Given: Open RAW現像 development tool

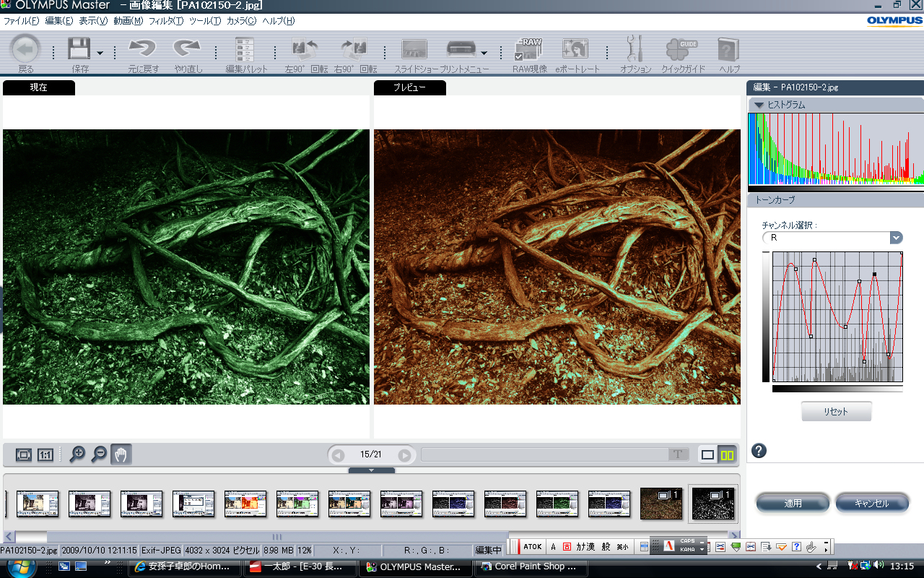Looking at the screenshot, I should pyautogui.click(x=529, y=49).
